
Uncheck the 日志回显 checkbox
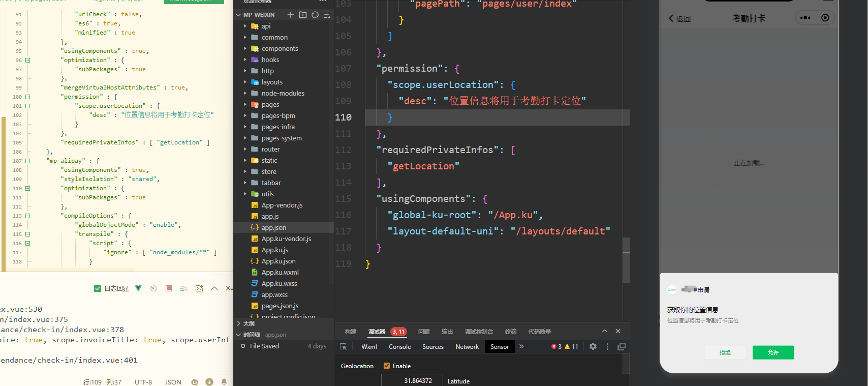point(98,288)
